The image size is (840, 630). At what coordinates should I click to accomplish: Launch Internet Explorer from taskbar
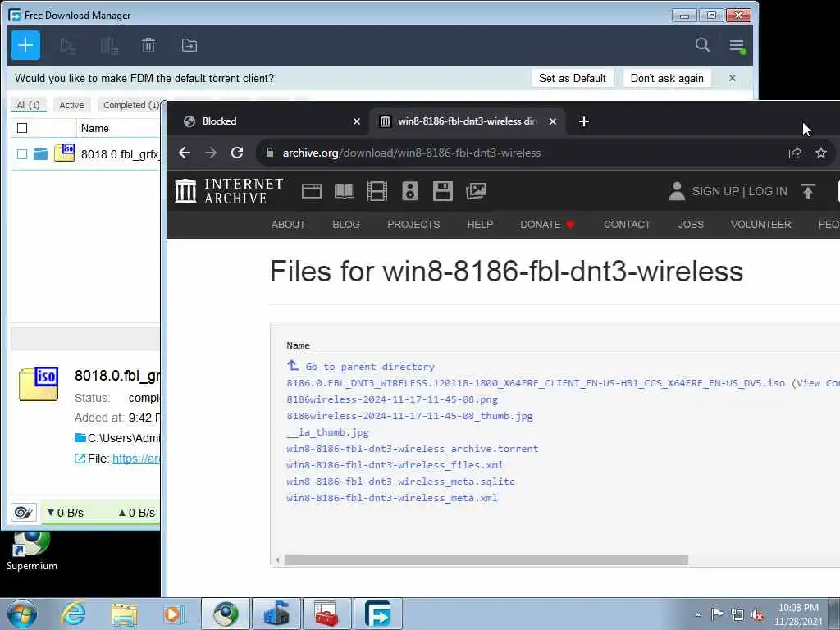[x=73, y=614]
